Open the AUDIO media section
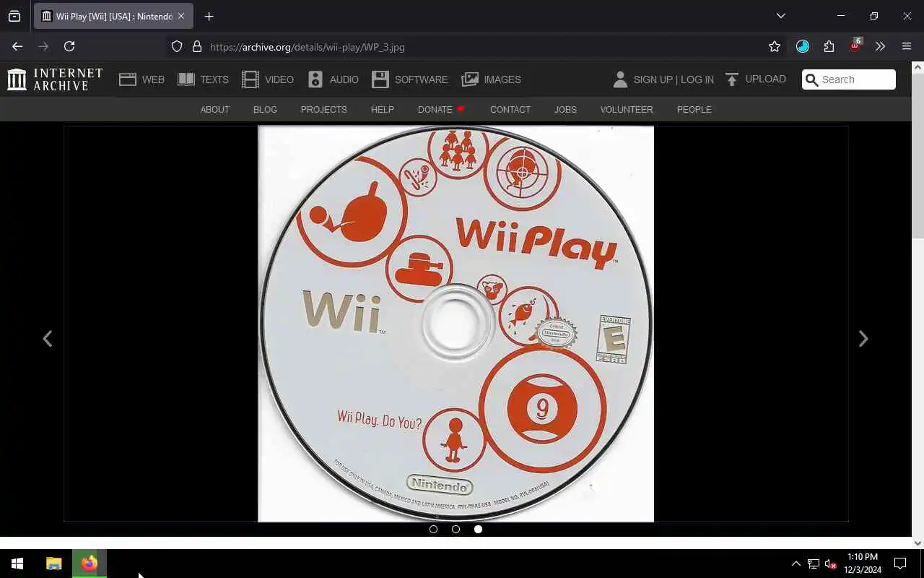This screenshot has width=924, height=578. pyautogui.click(x=333, y=79)
